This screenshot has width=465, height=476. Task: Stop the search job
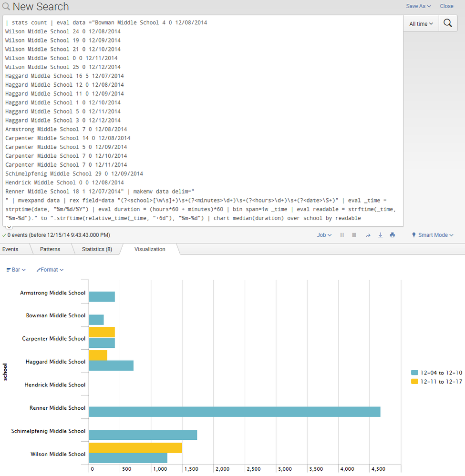point(354,235)
